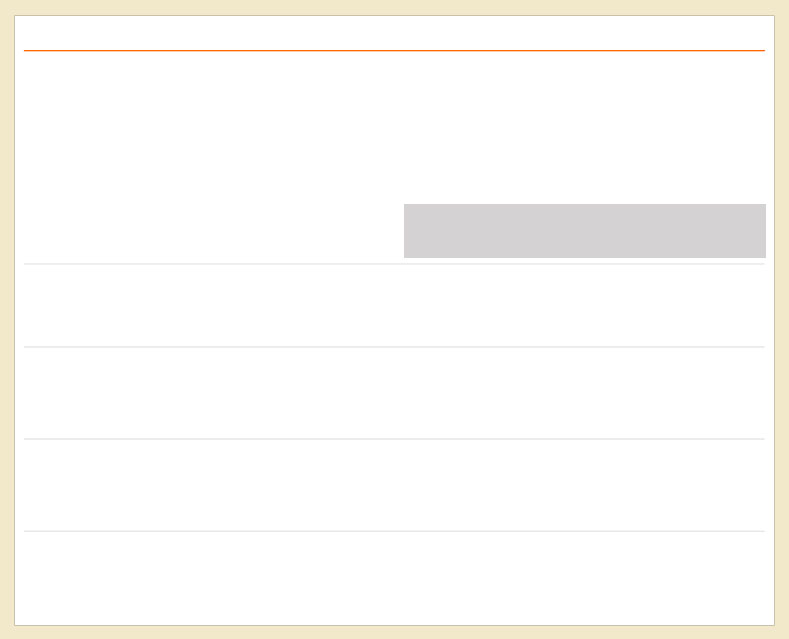The width and height of the screenshot is (789, 639).
Task: Click the third light gray row divider
Action: [x=394, y=439]
